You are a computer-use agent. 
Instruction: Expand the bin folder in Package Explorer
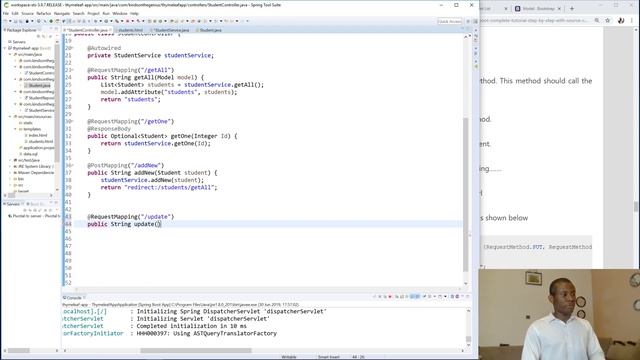(10, 179)
